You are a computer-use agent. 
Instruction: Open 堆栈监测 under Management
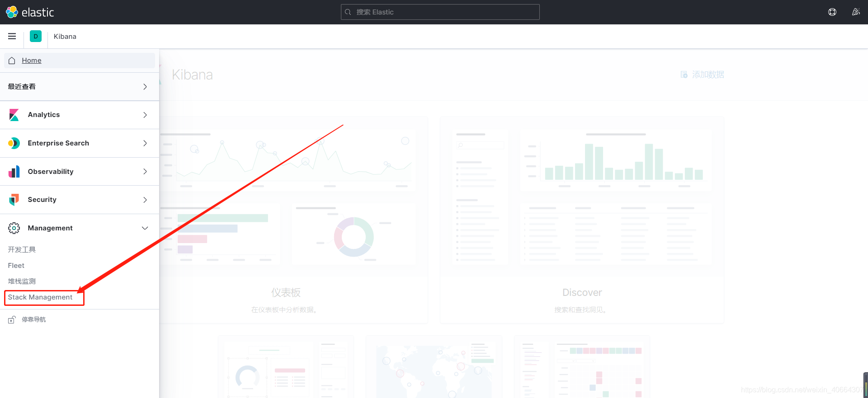click(22, 281)
